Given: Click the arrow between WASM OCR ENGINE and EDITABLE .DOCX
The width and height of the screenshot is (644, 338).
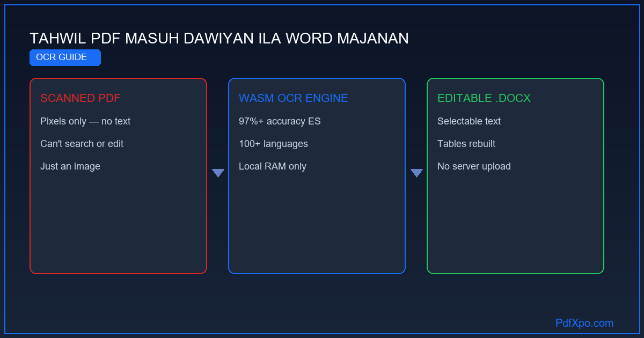Looking at the screenshot, I should click(416, 173).
